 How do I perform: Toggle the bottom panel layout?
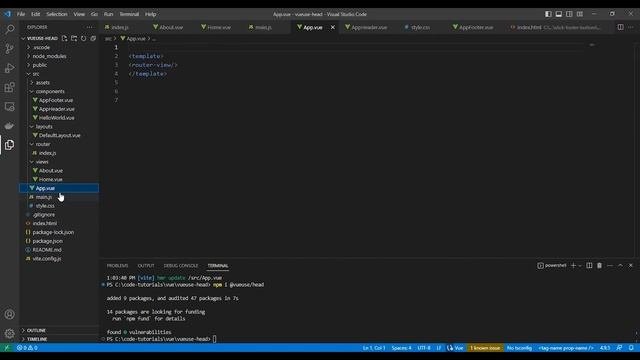[x=559, y=14]
